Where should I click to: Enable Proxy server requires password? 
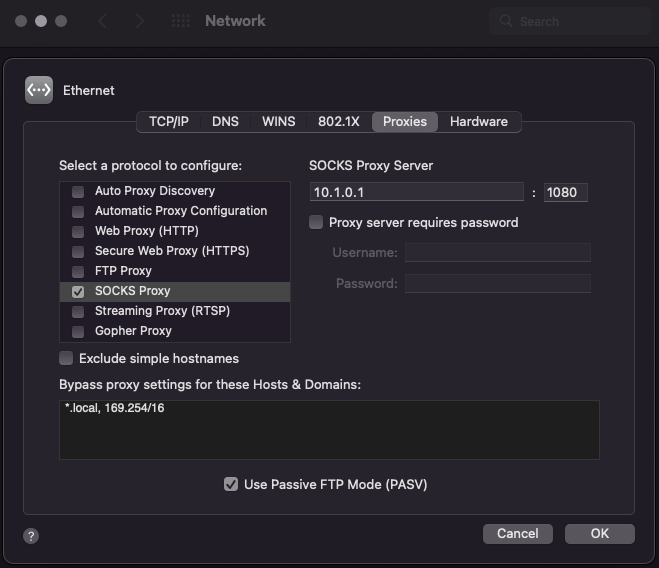[x=316, y=222]
